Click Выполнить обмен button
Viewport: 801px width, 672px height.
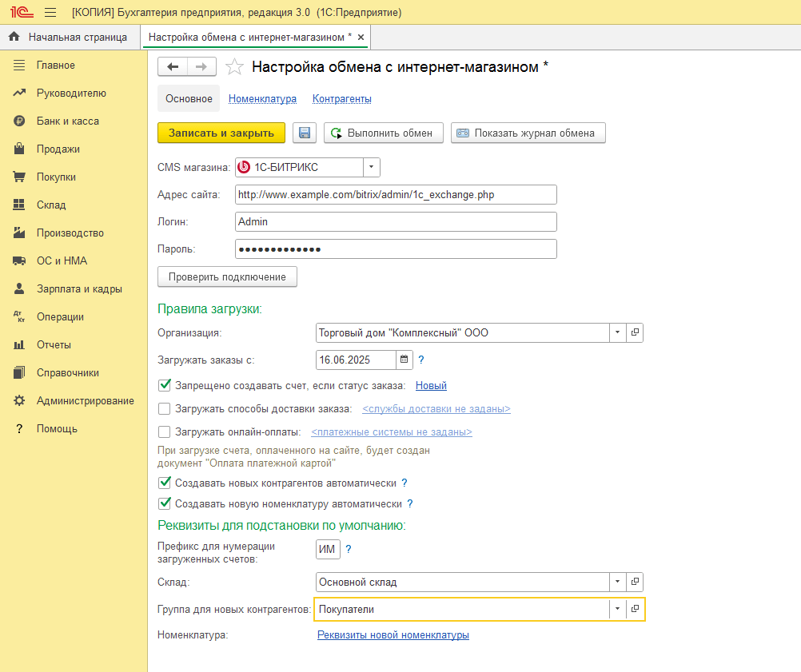tap(384, 133)
